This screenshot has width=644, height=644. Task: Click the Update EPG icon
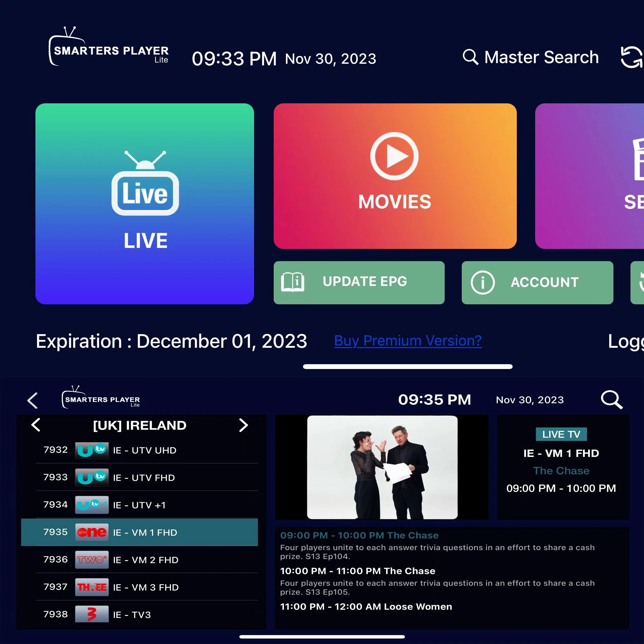point(294,282)
